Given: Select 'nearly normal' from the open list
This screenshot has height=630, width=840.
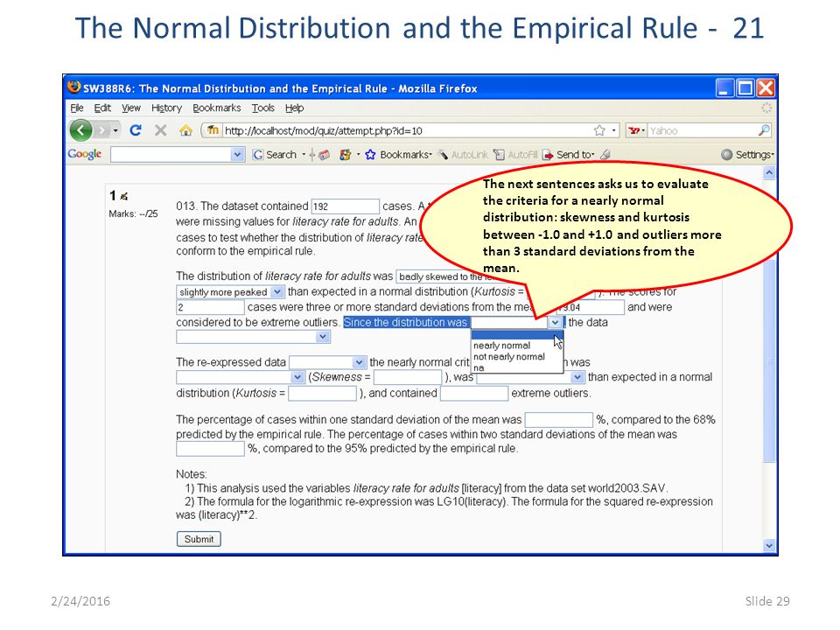Looking at the screenshot, I should 502,346.
